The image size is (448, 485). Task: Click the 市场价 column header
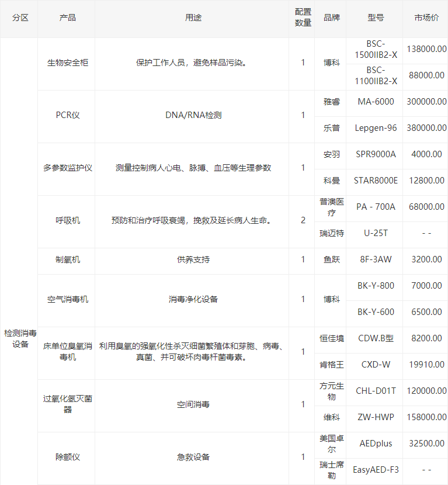(x=426, y=18)
